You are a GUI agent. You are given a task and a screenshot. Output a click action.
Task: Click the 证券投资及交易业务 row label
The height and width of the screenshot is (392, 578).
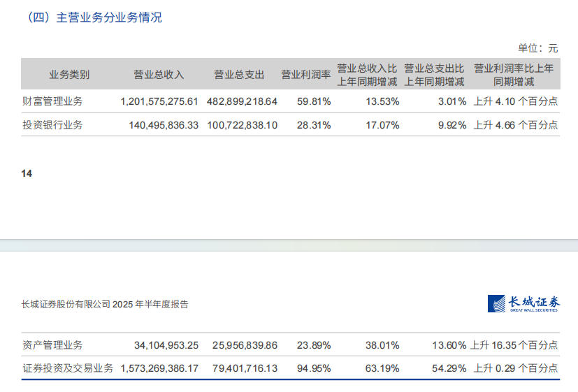pos(68,368)
